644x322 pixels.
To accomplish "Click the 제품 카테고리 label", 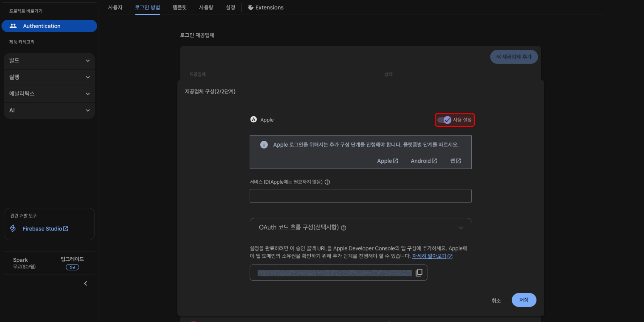I will (x=22, y=42).
